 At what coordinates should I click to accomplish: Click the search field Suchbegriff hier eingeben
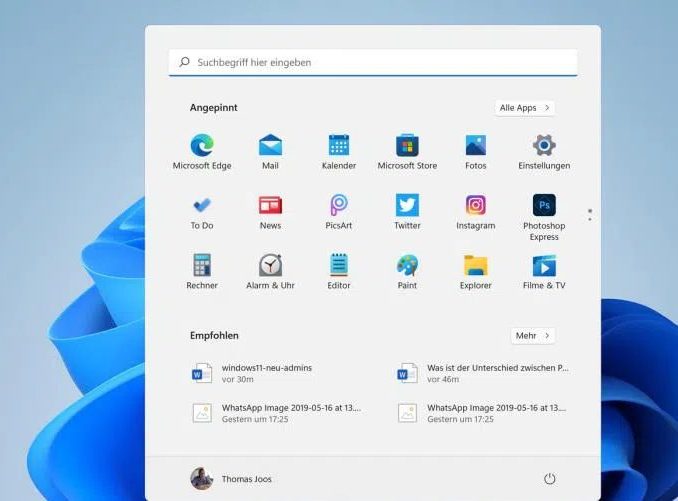[373, 62]
